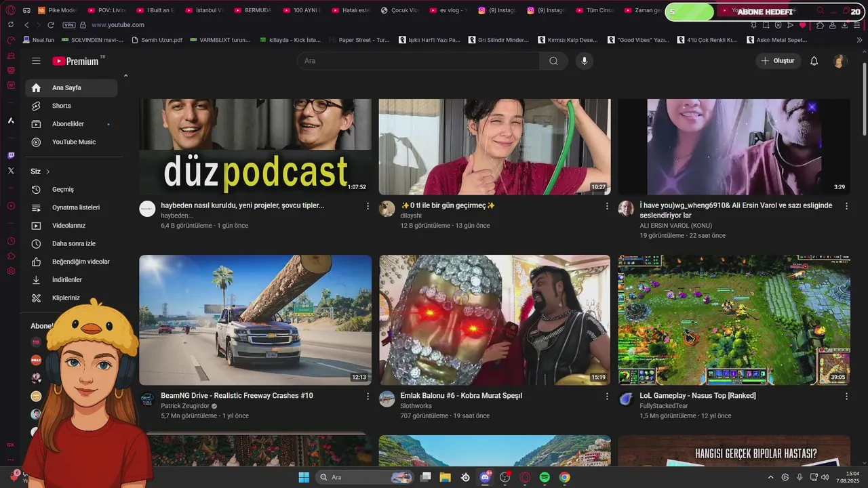868x488 pixels.
Task: Switch to the İstanbul V tab
Action: tap(203, 10)
